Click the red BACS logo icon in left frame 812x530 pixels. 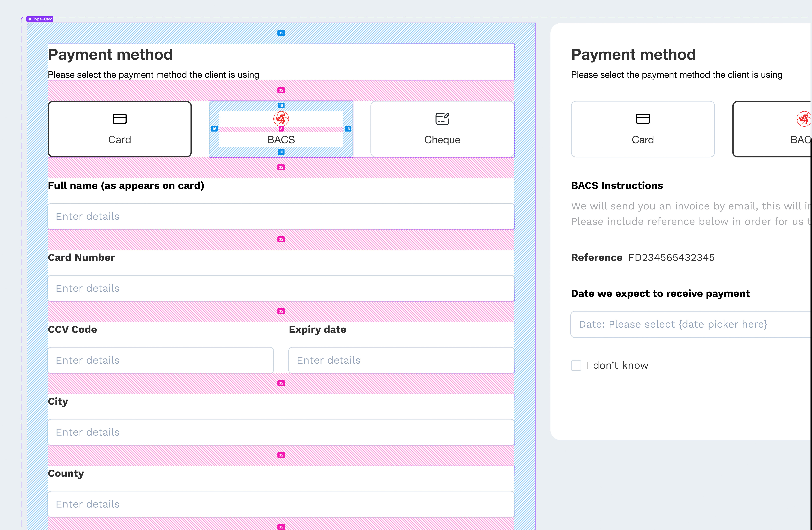281,119
